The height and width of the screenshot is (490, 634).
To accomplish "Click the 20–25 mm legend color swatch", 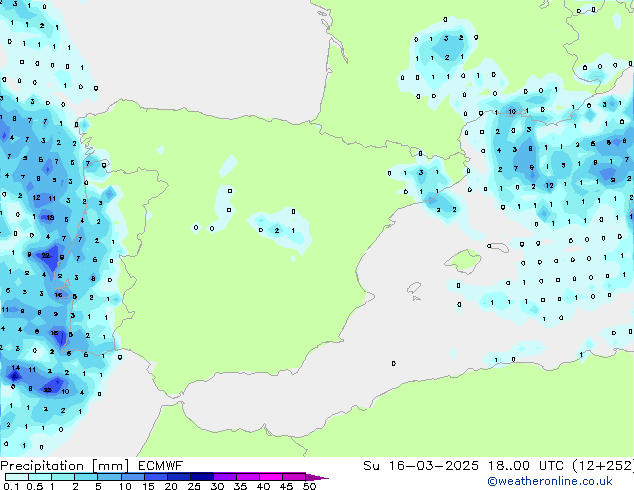I will click(x=178, y=477).
